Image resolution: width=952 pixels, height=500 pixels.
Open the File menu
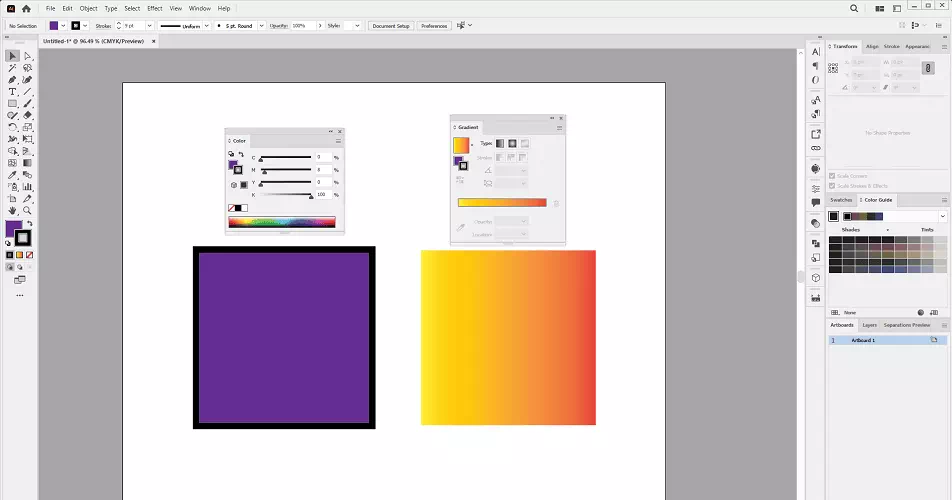tap(50, 8)
